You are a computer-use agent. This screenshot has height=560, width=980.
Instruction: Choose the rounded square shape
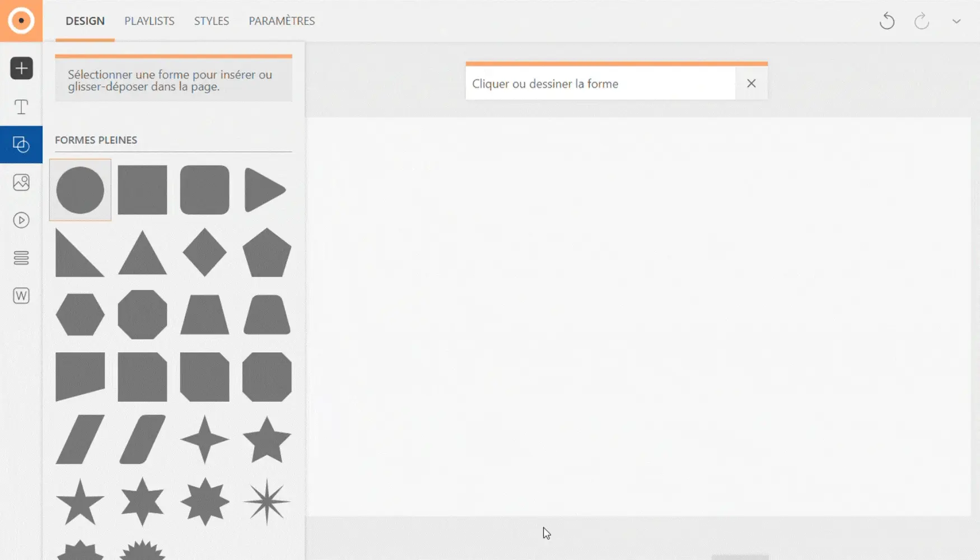tap(204, 190)
